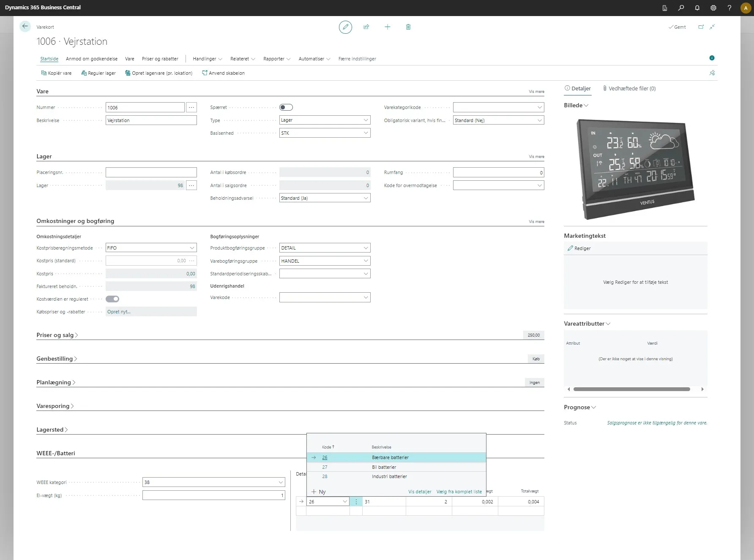Viewport: 754px width, 560px height.
Task: Switch to Detaljer factbox tab
Action: (x=578, y=88)
